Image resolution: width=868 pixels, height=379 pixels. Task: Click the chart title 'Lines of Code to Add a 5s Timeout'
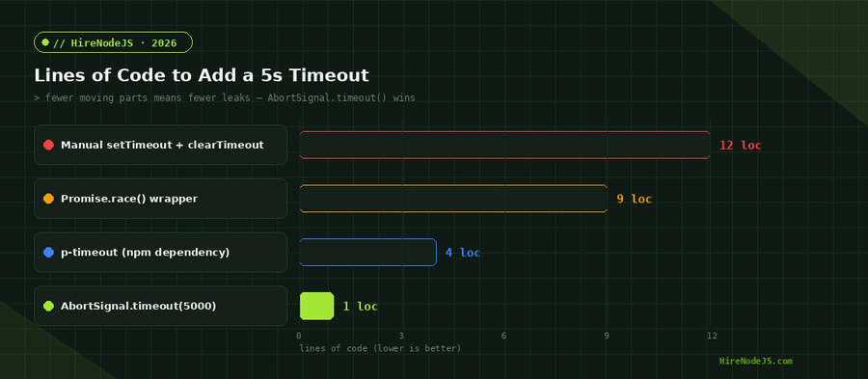(x=202, y=75)
